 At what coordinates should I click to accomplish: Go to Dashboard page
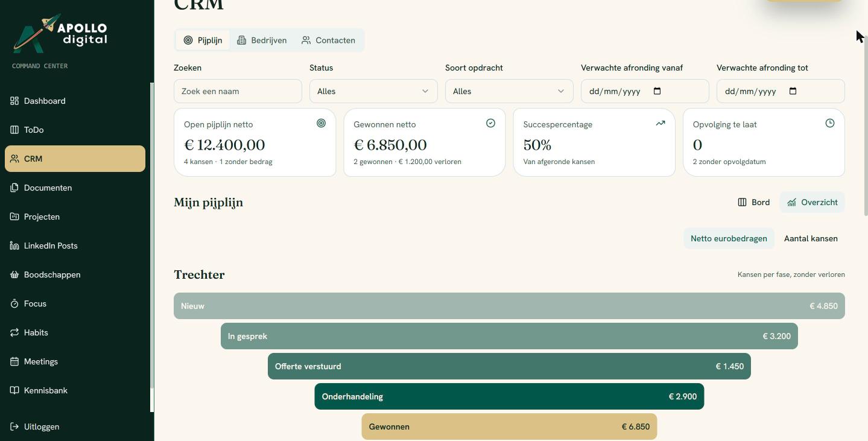click(75, 101)
